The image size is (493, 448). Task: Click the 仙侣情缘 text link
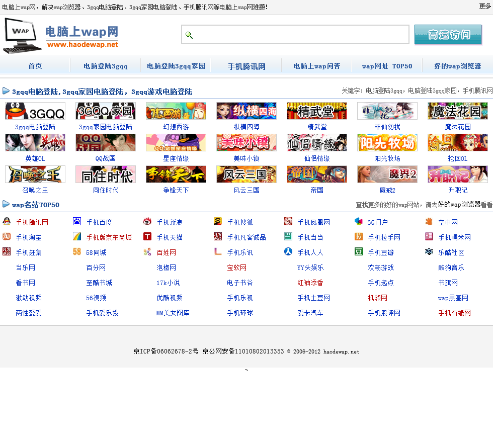(x=317, y=159)
